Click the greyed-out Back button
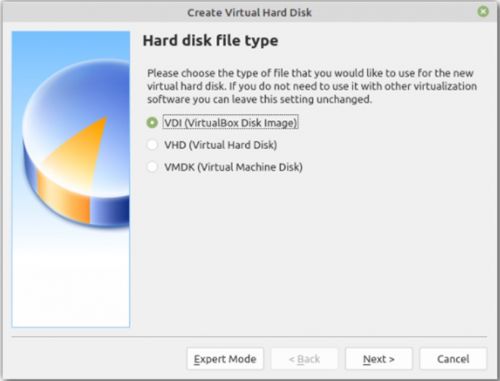 pos(304,359)
